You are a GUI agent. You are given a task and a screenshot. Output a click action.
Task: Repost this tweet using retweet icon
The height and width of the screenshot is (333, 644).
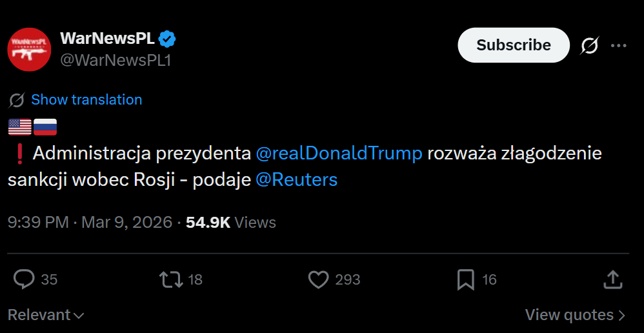pos(170,279)
